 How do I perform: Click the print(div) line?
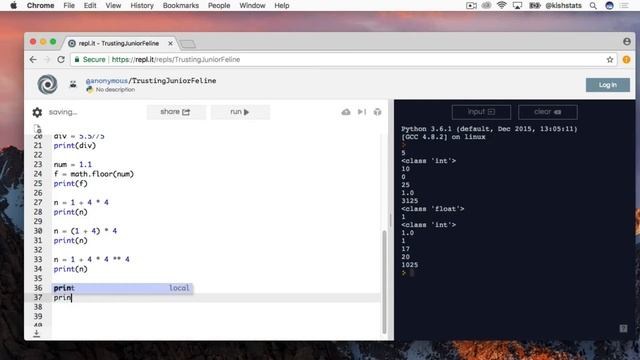pyautogui.click(x=75, y=145)
